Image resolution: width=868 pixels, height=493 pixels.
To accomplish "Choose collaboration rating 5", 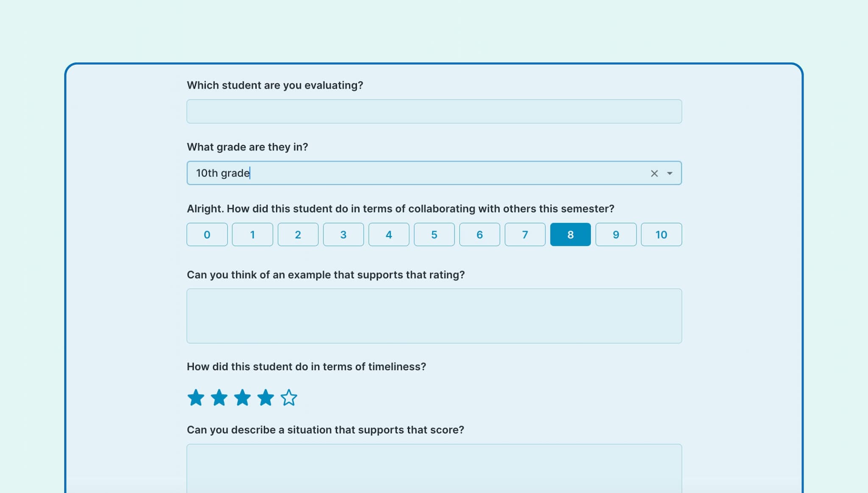I will (434, 234).
